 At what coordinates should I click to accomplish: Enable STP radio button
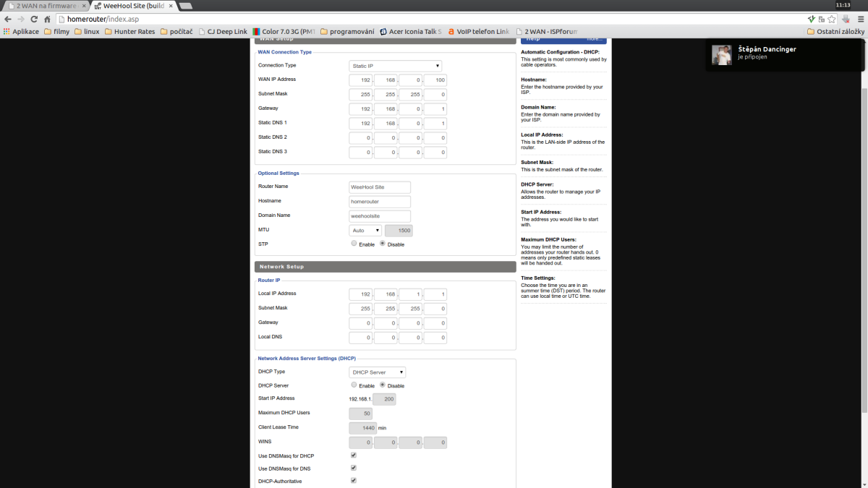click(x=354, y=244)
